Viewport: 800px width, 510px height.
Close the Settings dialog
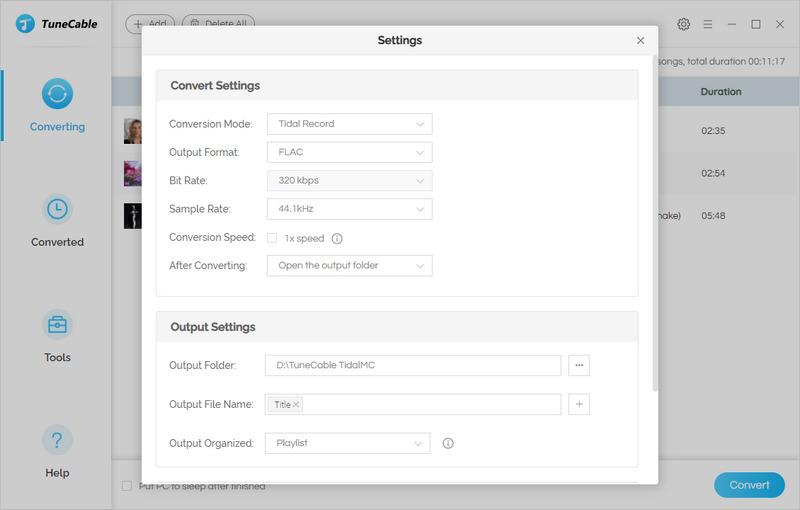(x=640, y=40)
